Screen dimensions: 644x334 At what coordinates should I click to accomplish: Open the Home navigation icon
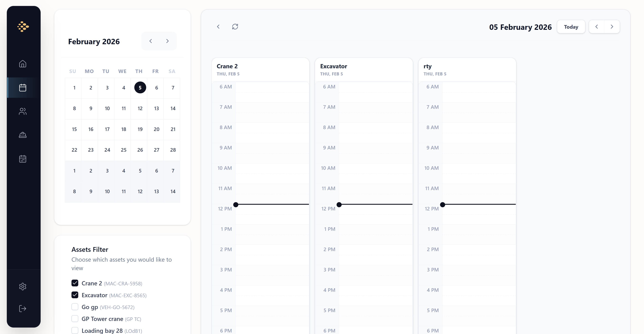23,64
